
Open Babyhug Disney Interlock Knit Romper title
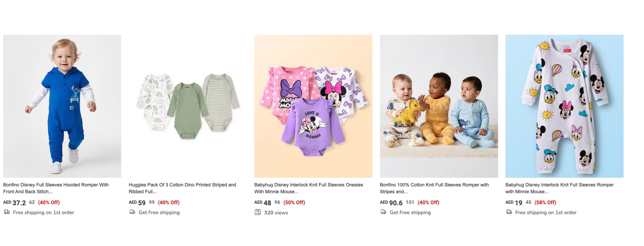coord(559,188)
